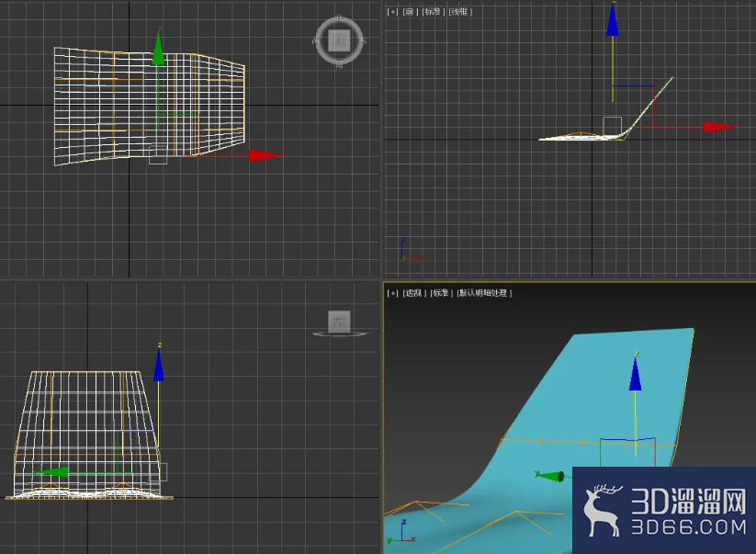Grab the green Y-axis arrow in left viewport
756x554 pixels.
point(51,472)
